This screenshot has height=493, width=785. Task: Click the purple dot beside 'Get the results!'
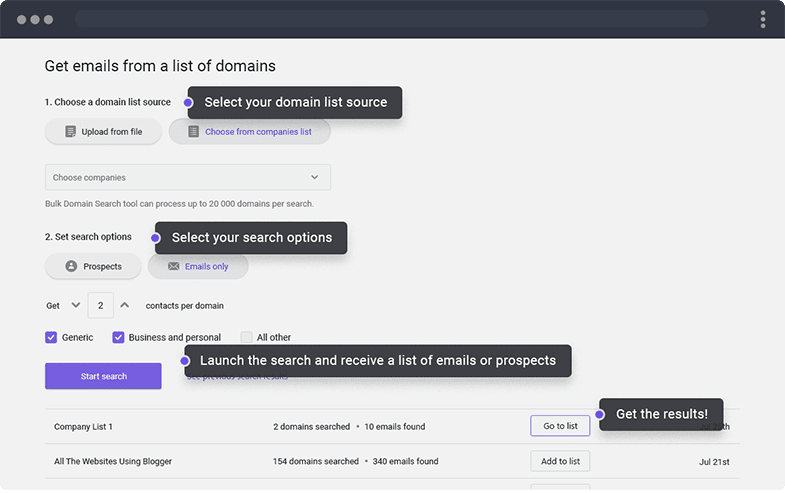pyautogui.click(x=600, y=414)
